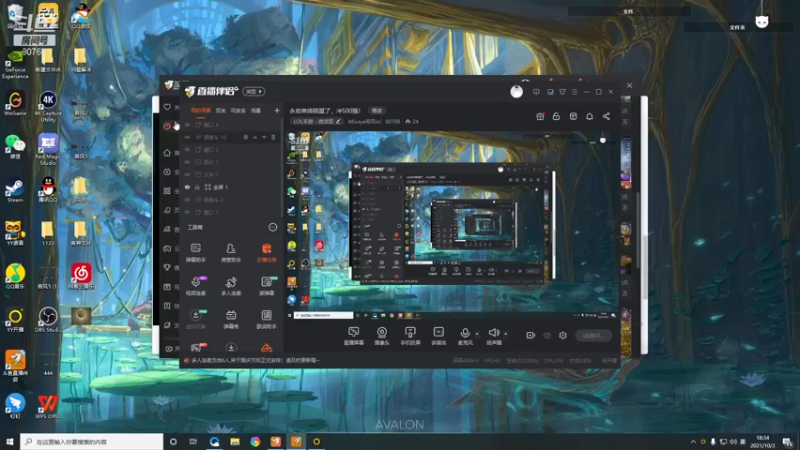
Task: Switch to the fourth scene tab
Action: pos(256,110)
